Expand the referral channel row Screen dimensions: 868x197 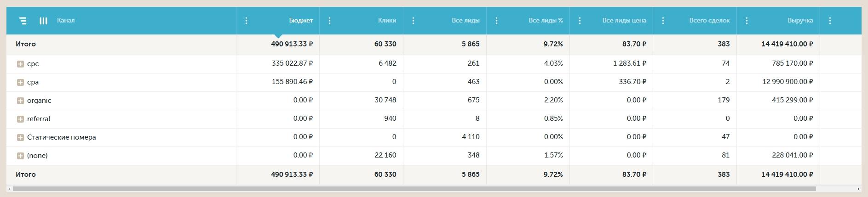20,119
